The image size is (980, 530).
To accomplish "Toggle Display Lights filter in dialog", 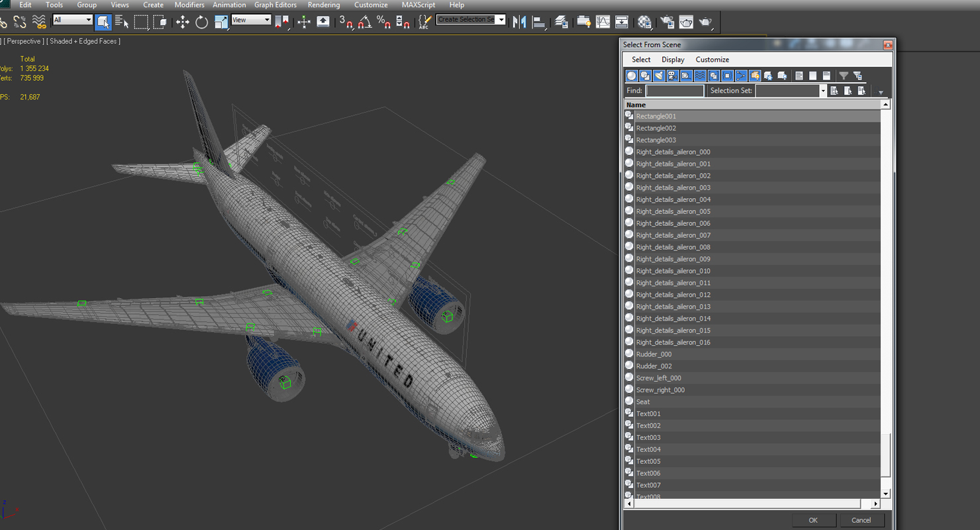I will [659, 76].
